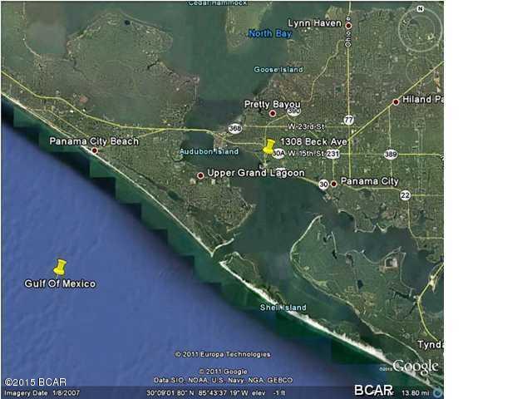This screenshot has height=399, width=532.
Task: Click the Route 77 highway shield
Action: tap(349, 120)
